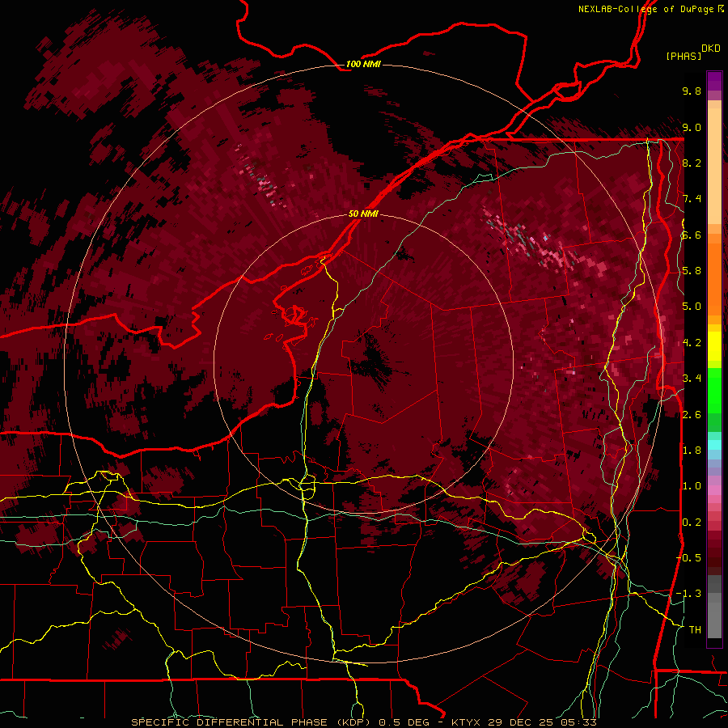Image resolution: width=728 pixels, height=728 pixels.
Task: Click the yellow band of the color bar
Action: coord(714,346)
